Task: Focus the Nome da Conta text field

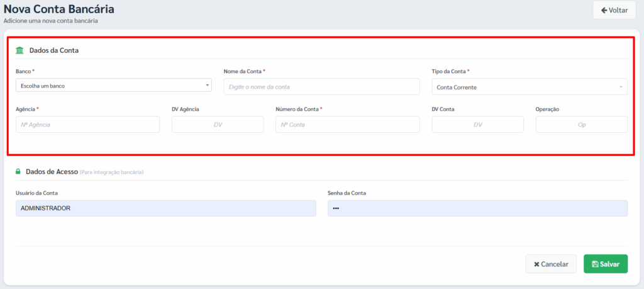Action: (321, 87)
